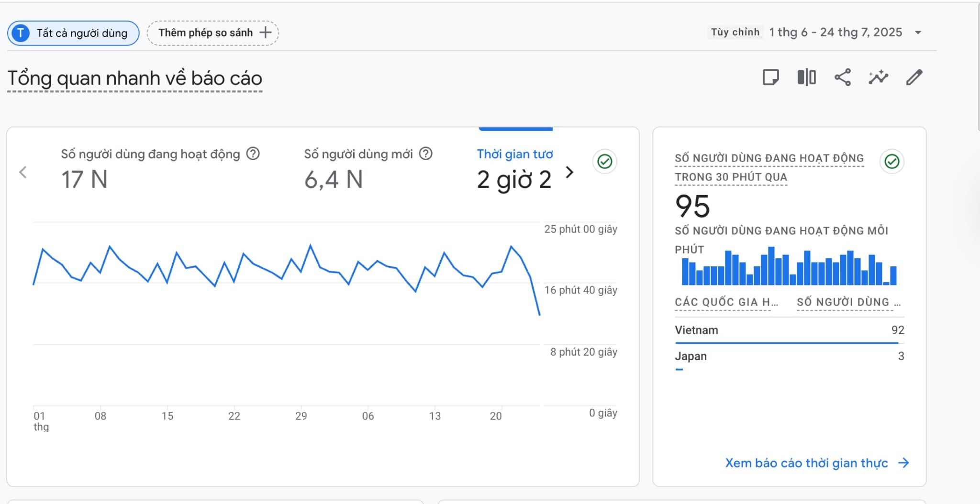This screenshot has height=504, width=980.
Task: Click the Vietnam country row
Action: point(790,330)
